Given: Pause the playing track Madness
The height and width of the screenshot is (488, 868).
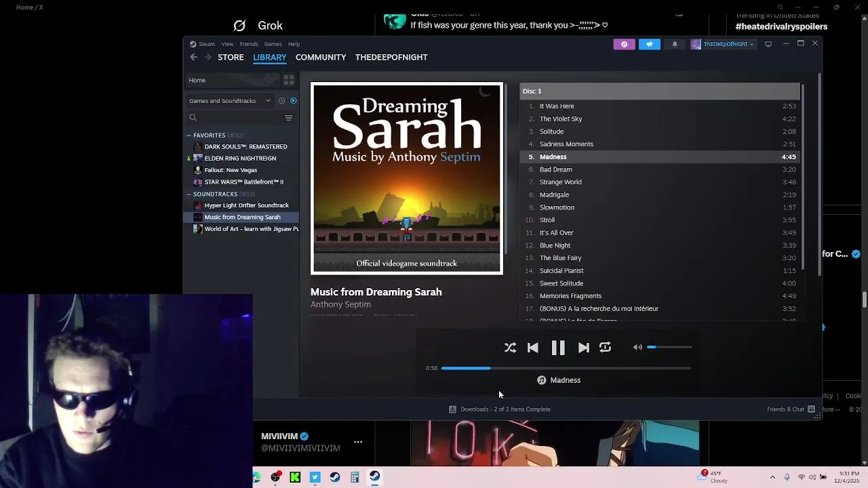Looking at the screenshot, I should click(x=558, y=348).
